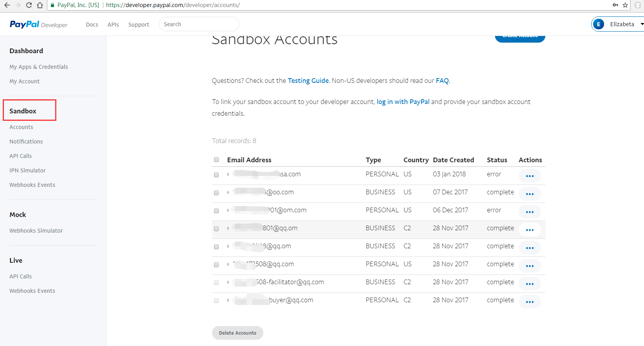Open actions menu for facilitator@qq.com account
This screenshot has height=346, width=644.
pos(530,284)
